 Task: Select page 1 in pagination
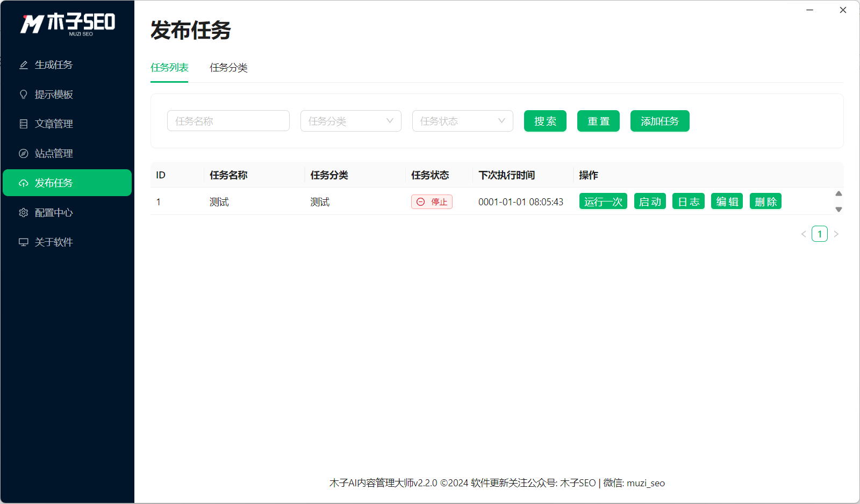[820, 234]
